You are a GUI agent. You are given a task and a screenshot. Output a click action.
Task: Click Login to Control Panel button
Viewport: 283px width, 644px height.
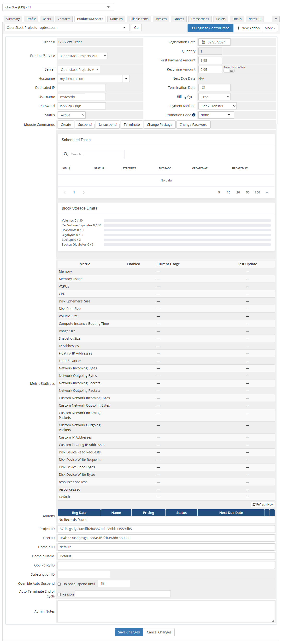[210, 28]
